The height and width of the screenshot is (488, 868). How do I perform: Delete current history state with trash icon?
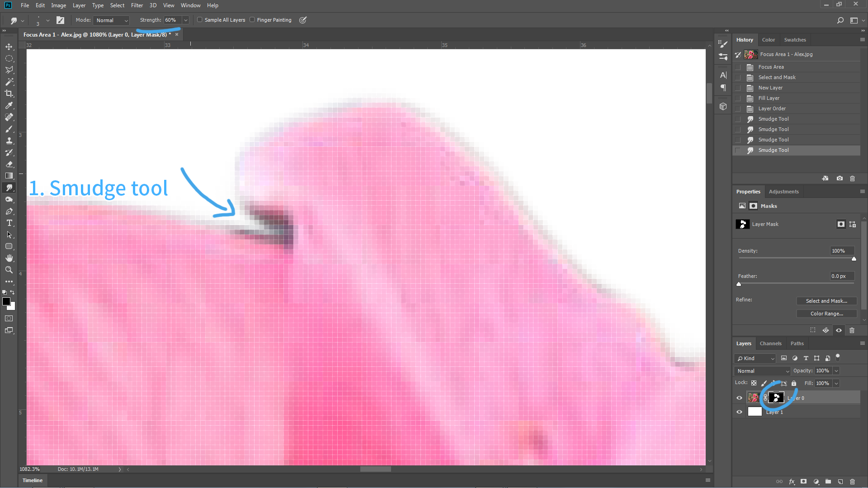click(x=852, y=178)
